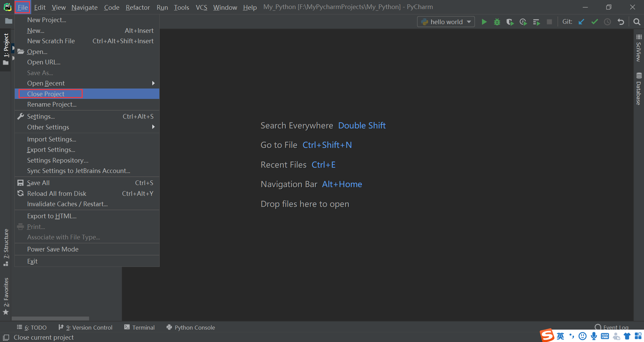Enable Power Save Mode
Viewport: 644px width, 342px height.
point(53,249)
